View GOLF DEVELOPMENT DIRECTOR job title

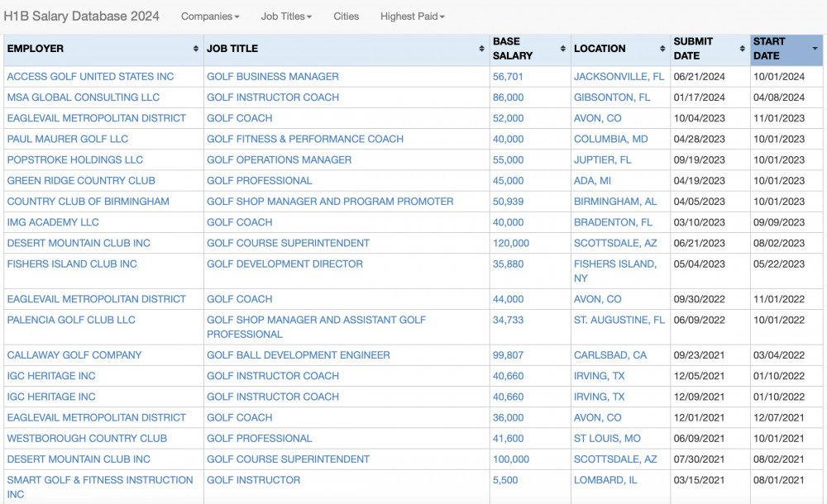click(x=284, y=264)
